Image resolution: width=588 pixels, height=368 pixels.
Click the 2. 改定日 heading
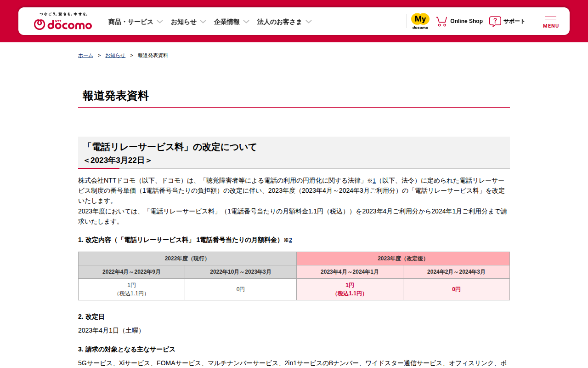pyautogui.click(x=91, y=317)
